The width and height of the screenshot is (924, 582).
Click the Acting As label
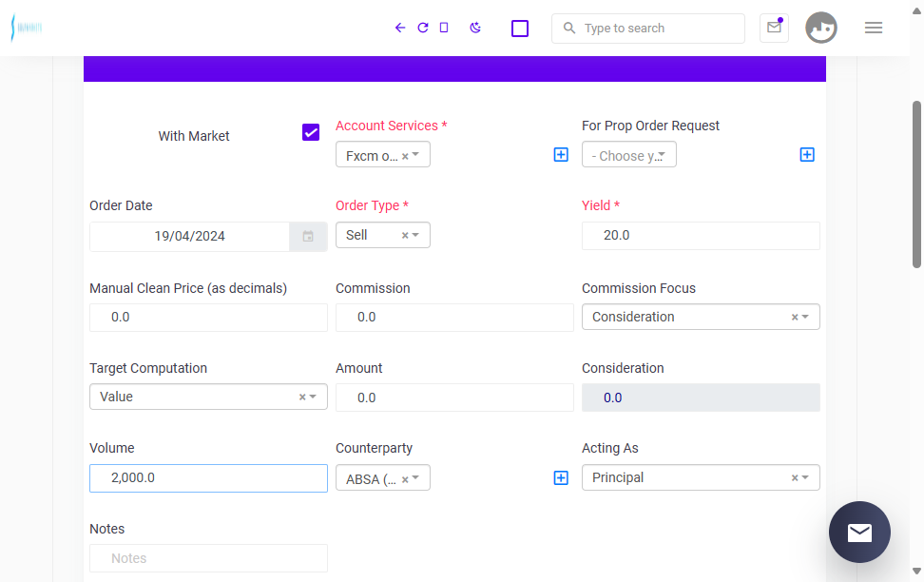tap(610, 448)
